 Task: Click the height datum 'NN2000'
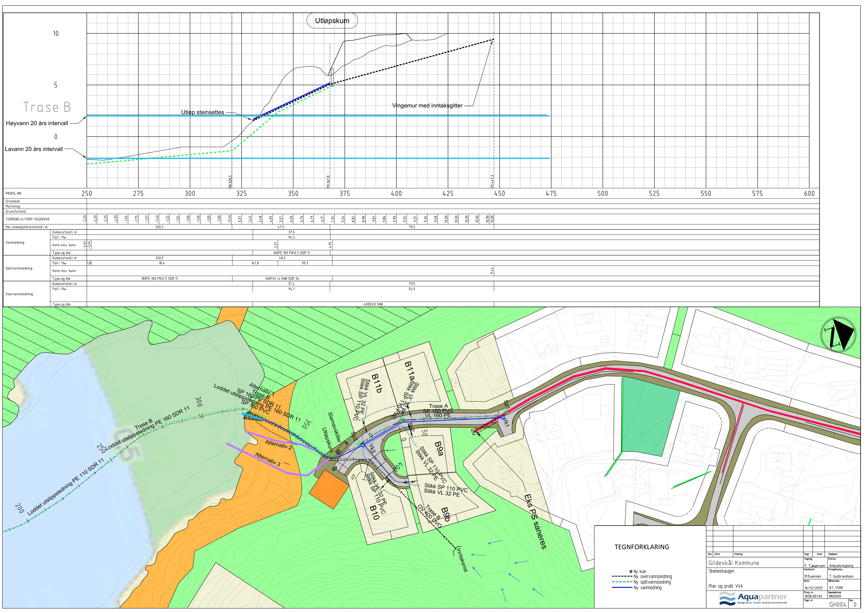click(x=835, y=596)
